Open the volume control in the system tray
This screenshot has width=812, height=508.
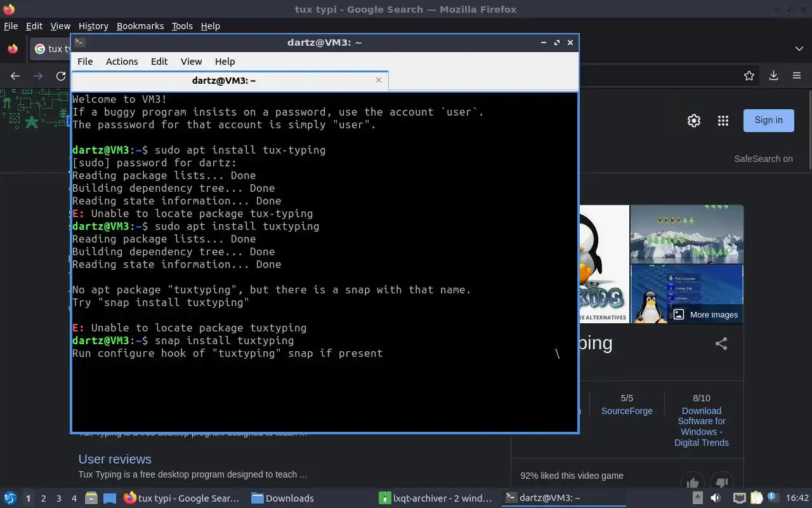(x=716, y=498)
